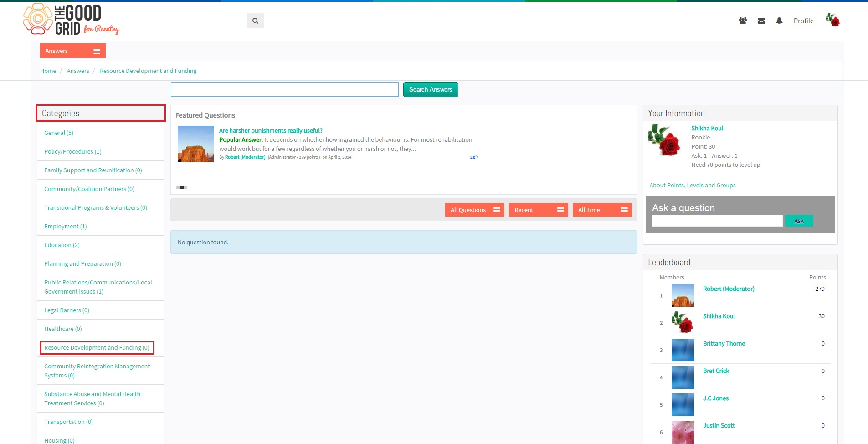Select Family Support and Reunification category
Screen dimensions: 868x444
93,170
